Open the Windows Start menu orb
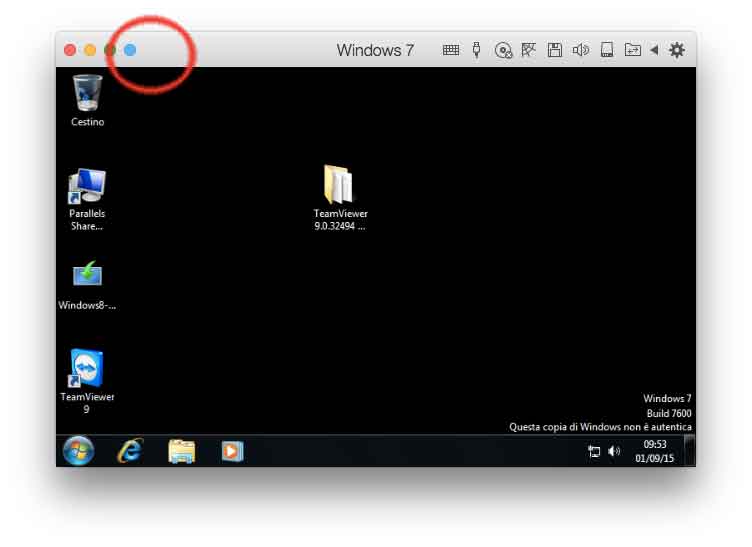 (x=78, y=451)
